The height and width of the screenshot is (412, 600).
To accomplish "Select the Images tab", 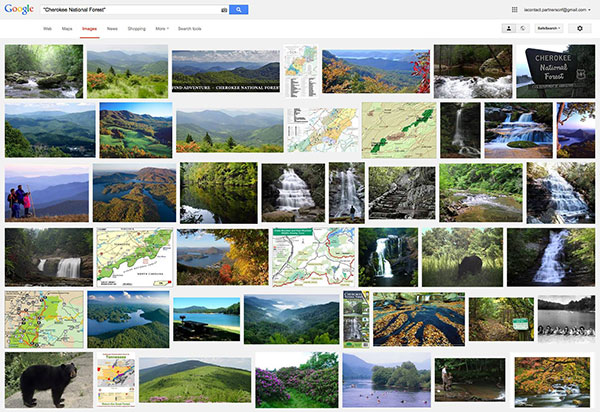I will (89, 29).
